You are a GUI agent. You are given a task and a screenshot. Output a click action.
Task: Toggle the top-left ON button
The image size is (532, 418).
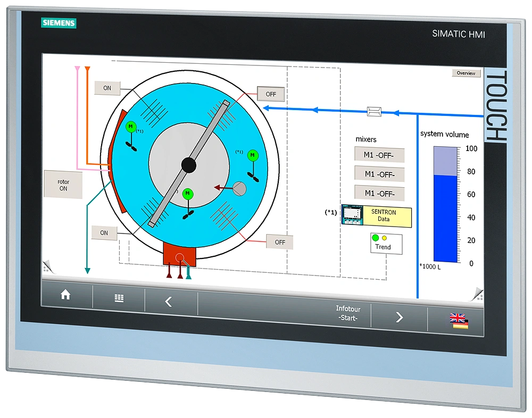pos(107,88)
